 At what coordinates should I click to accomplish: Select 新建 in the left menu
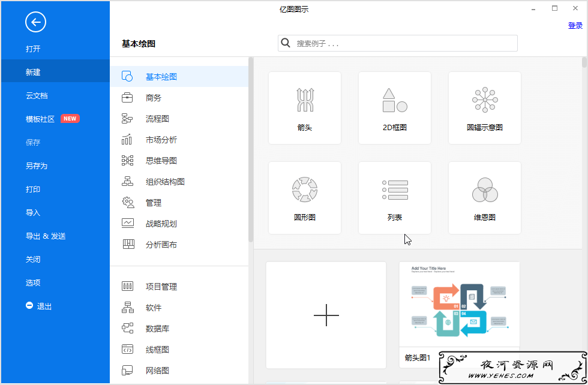pyautogui.click(x=33, y=72)
